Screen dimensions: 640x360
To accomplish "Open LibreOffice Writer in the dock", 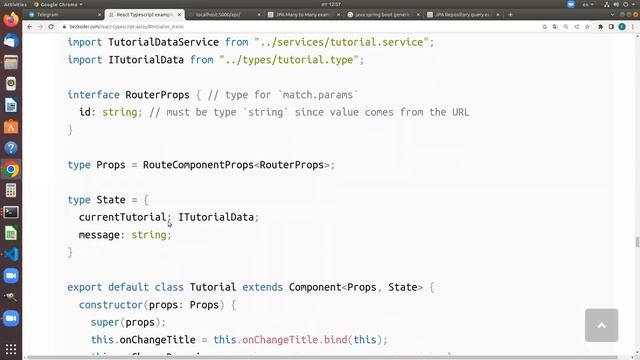I will point(11,105).
